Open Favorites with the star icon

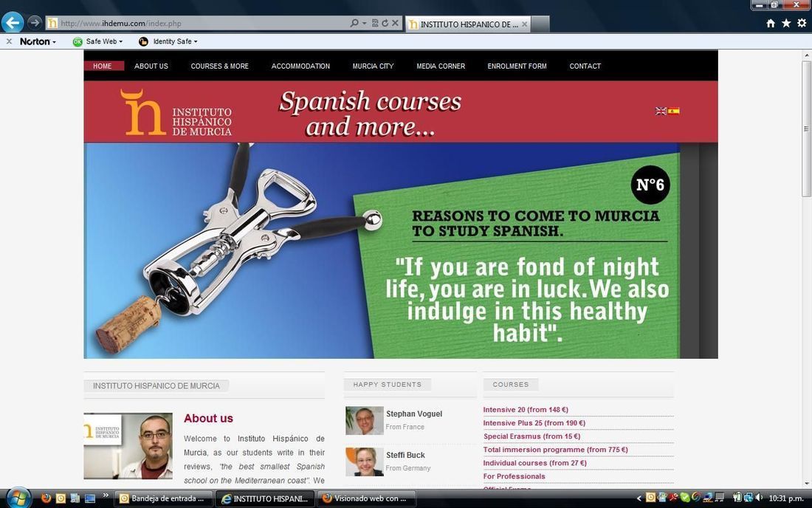pos(786,24)
